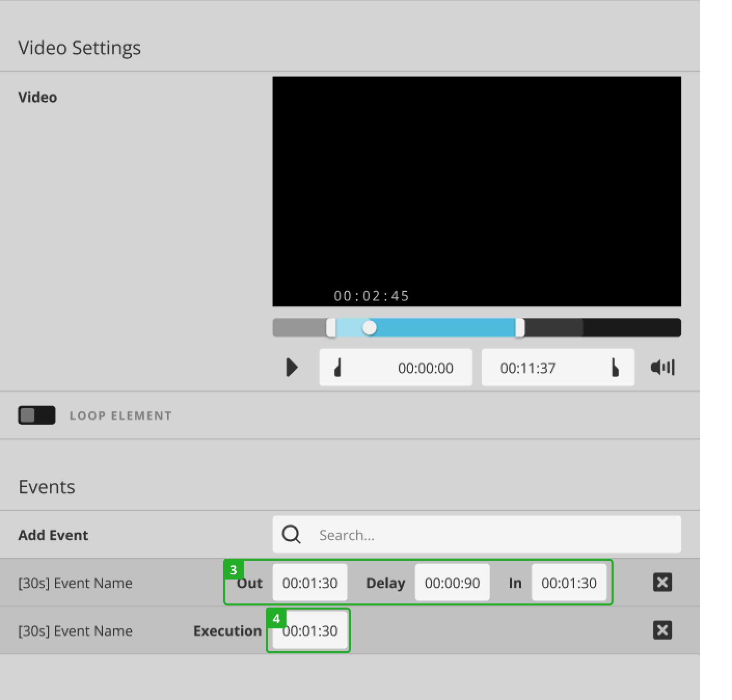Viewport: 732px width, 700px height.
Task: Select the right trim handle on timeline
Action: [520, 328]
